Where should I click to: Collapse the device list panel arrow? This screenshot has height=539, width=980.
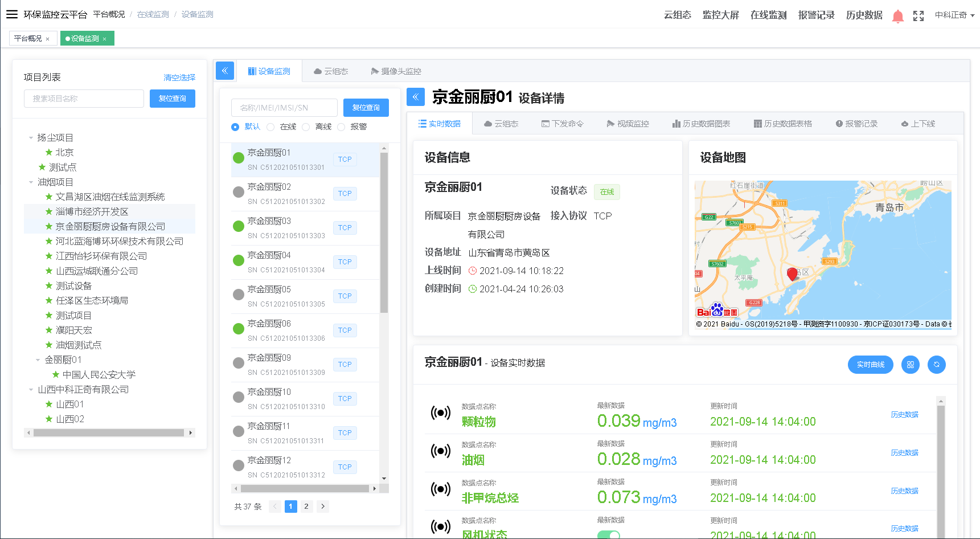pos(225,71)
